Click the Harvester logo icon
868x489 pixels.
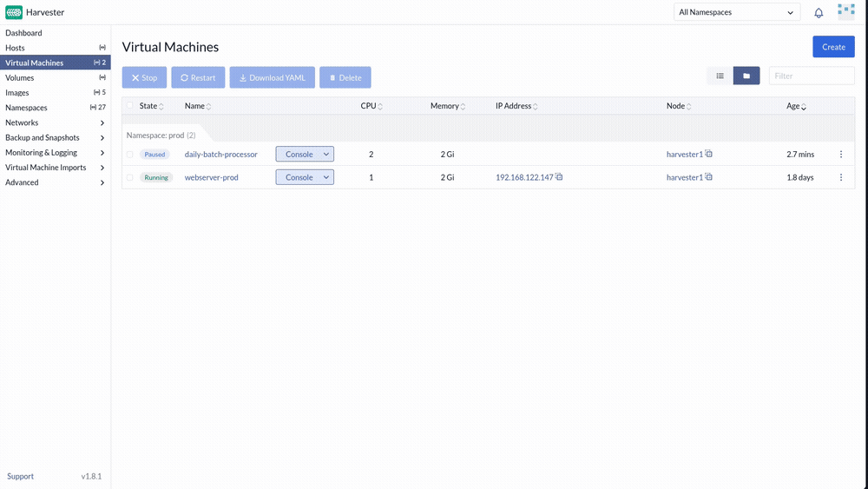click(x=14, y=12)
